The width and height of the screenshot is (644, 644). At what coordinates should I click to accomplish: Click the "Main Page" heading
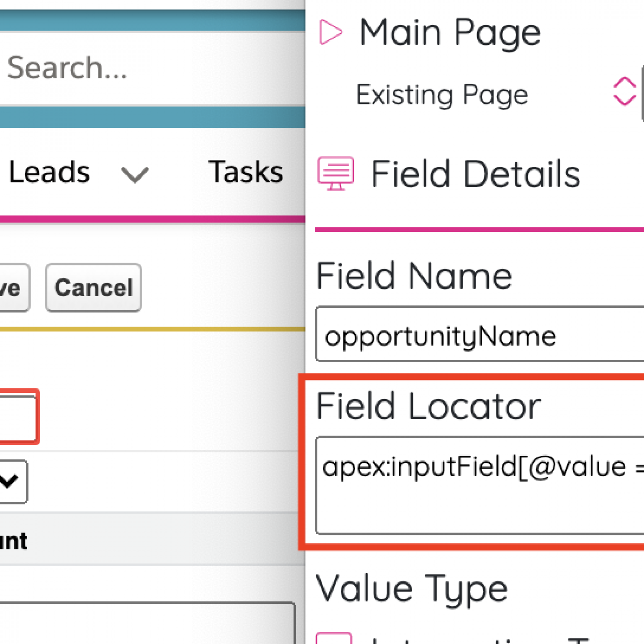coord(450,33)
